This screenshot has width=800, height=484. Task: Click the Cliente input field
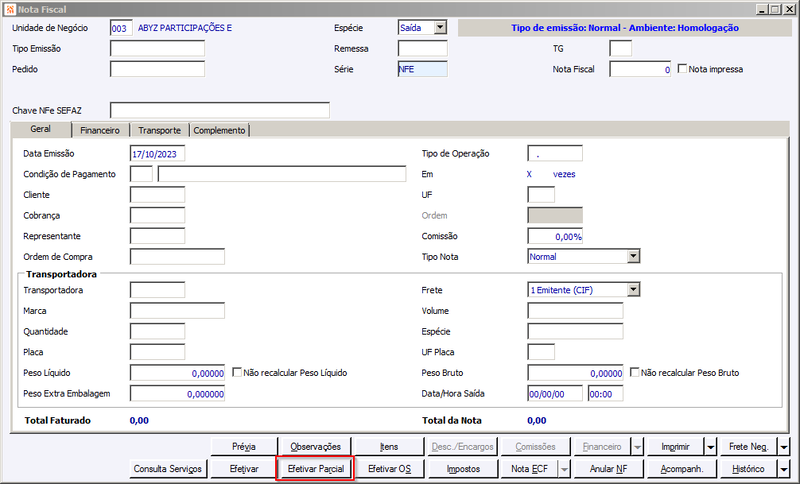pos(158,195)
